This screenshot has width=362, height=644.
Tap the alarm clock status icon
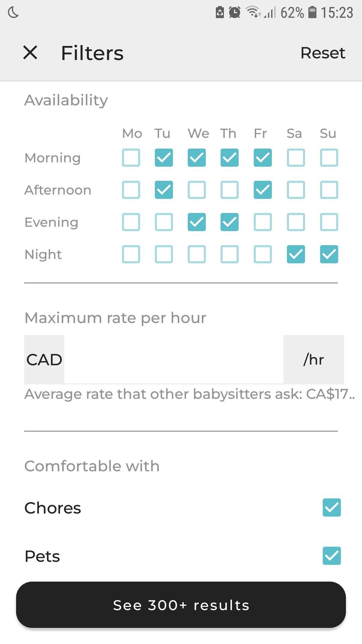click(x=235, y=12)
